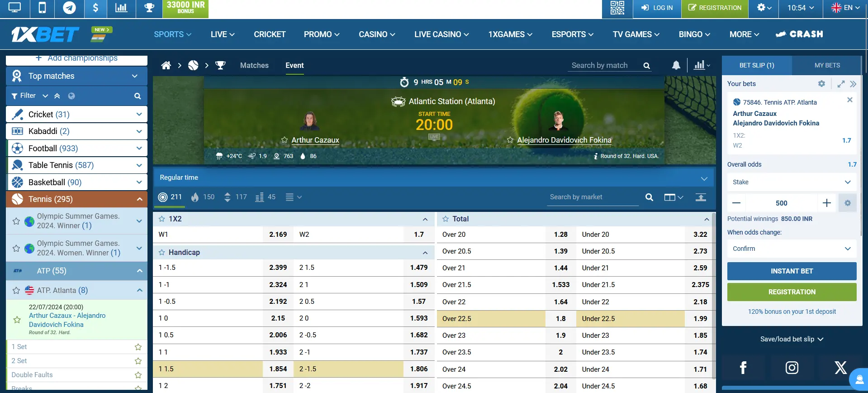Toggle favorite star on 1X2 market
Image resolution: width=868 pixels, height=393 pixels.
click(161, 219)
